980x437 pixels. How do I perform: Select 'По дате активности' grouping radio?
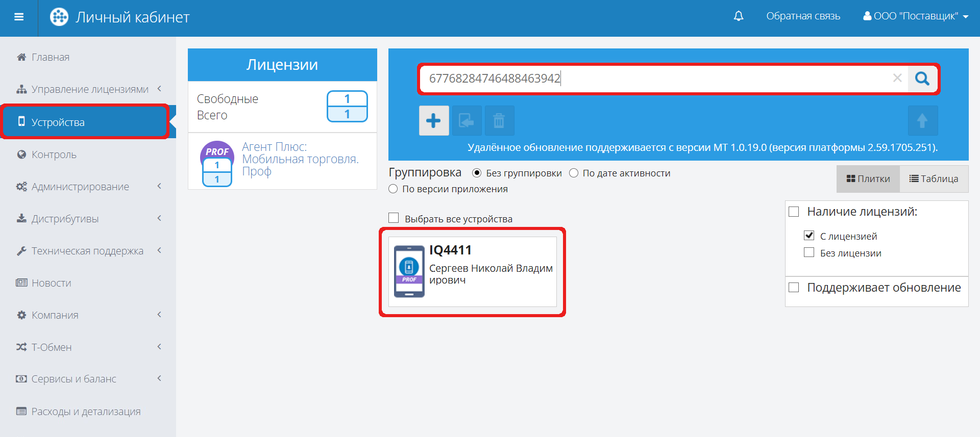(x=574, y=173)
